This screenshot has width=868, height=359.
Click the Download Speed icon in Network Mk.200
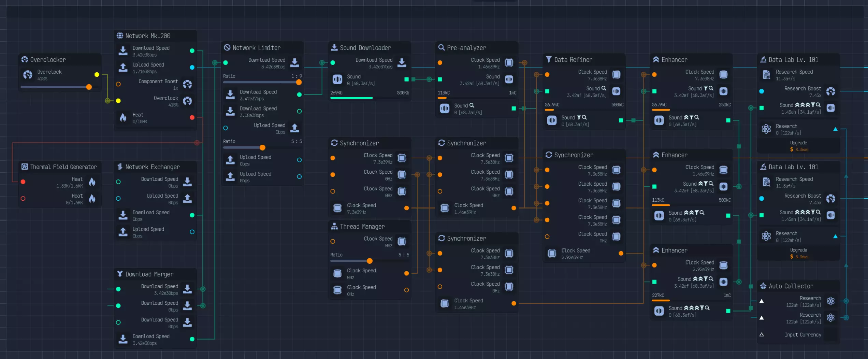123,51
